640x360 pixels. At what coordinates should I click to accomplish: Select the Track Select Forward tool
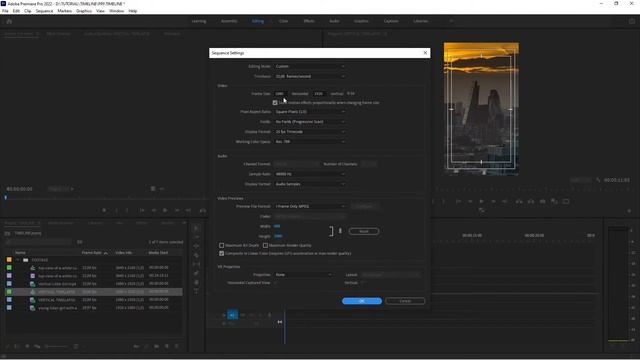click(x=196, y=237)
